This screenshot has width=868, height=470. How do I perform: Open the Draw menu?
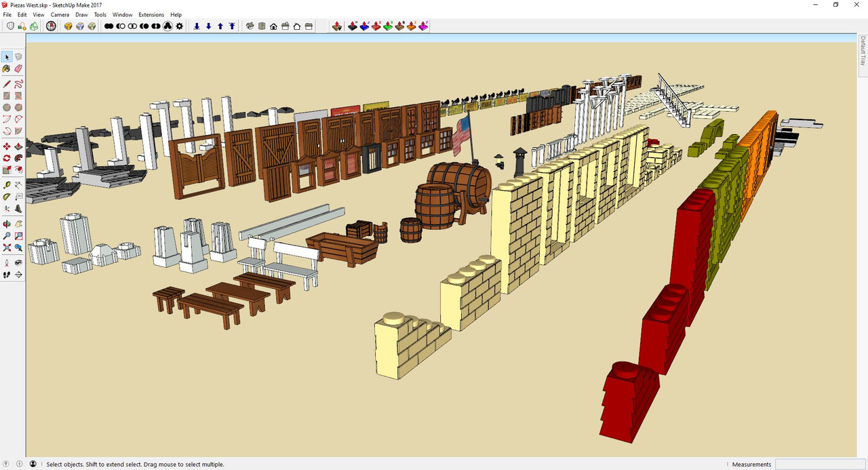[81, 14]
